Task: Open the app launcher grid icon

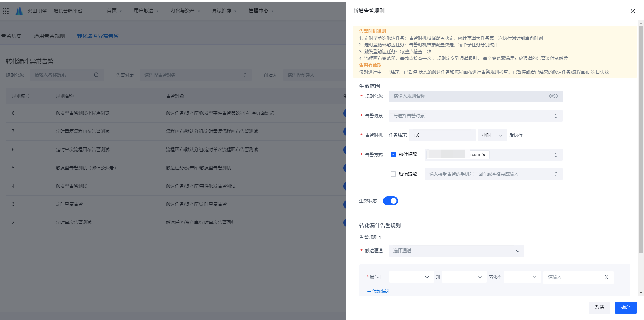Action: [6, 11]
